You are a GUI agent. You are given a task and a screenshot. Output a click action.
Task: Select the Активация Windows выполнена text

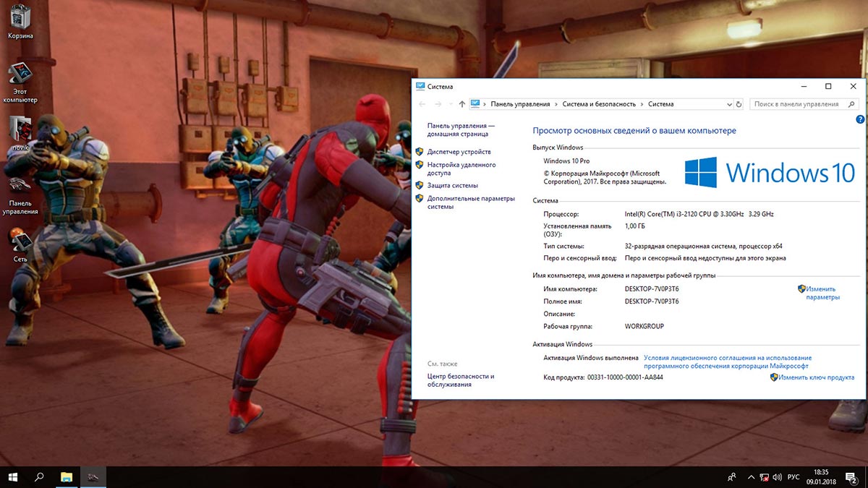(591, 357)
